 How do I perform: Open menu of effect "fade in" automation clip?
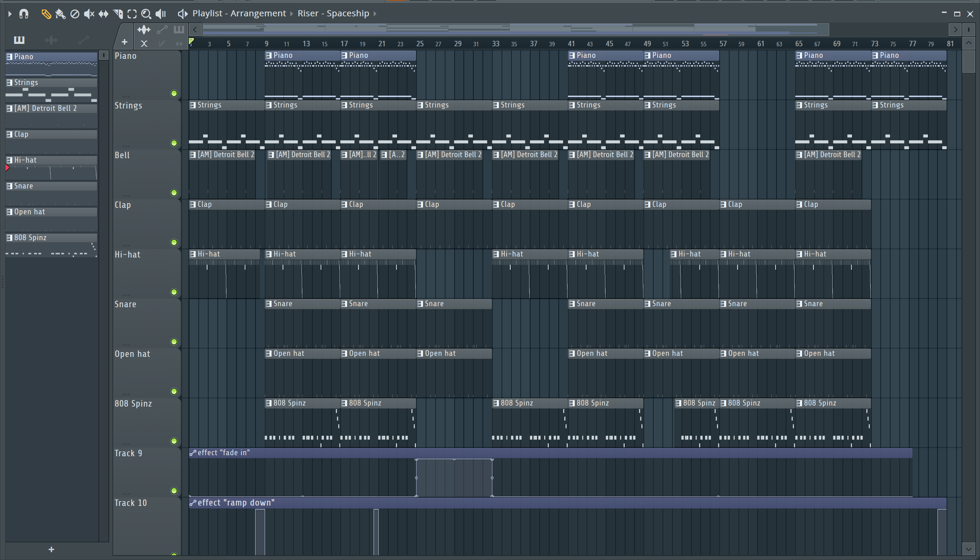193,453
